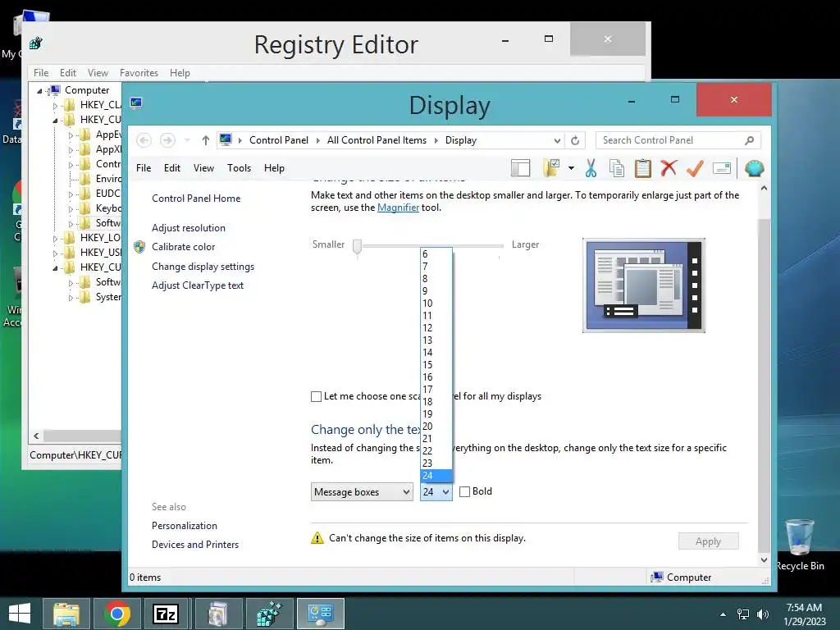
Task: Open the Display window File menu
Action: pos(144,168)
